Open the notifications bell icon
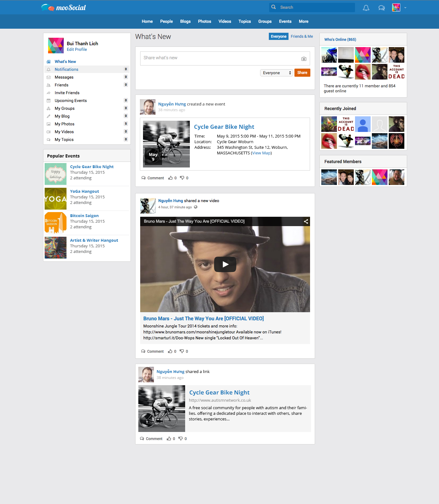This screenshot has width=439, height=504. click(366, 8)
